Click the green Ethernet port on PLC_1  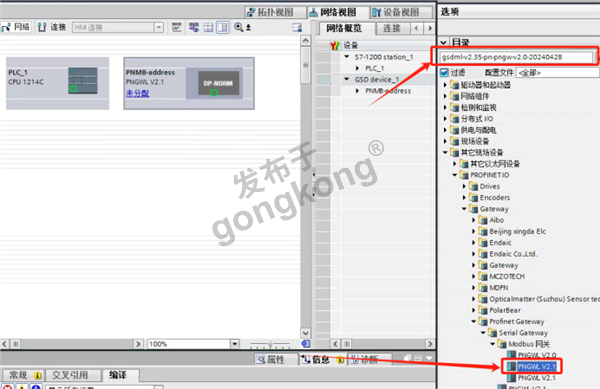pyautogui.click(x=73, y=89)
